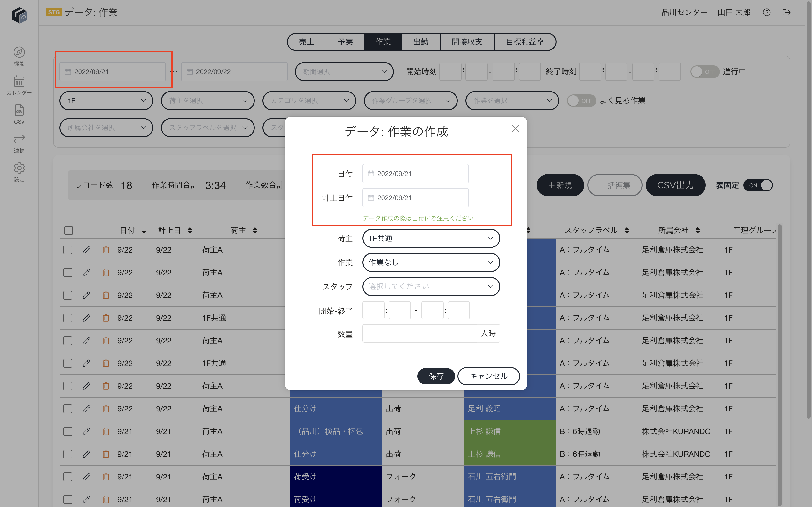Click the 保存 button
The image size is (812, 507).
436,376
